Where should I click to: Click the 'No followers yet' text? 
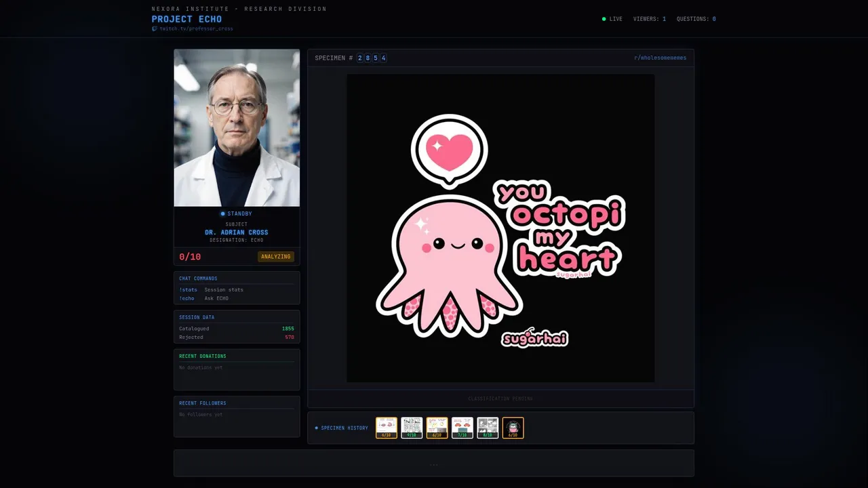[x=201, y=414]
